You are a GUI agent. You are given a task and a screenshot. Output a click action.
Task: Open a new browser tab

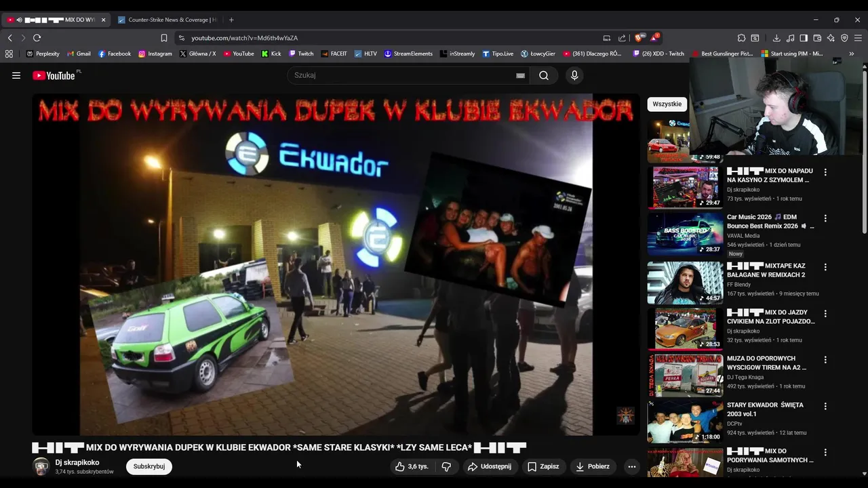coord(231,20)
